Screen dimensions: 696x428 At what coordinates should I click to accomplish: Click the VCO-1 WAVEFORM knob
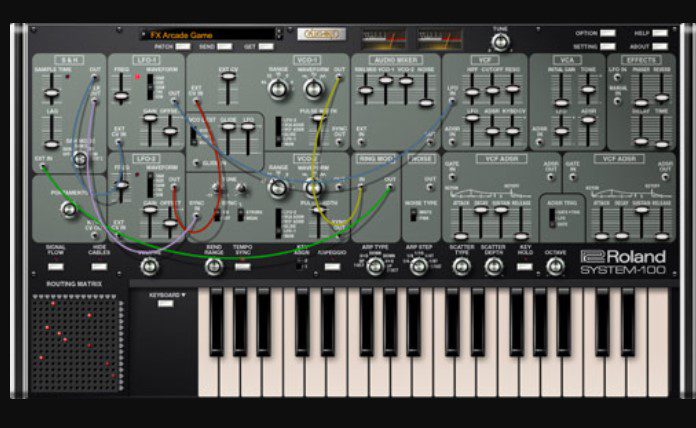[x=313, y=89]
